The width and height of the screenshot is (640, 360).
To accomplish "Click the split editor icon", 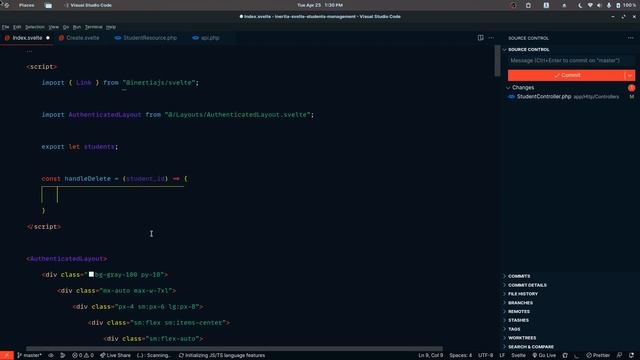I will click(480, 38).
